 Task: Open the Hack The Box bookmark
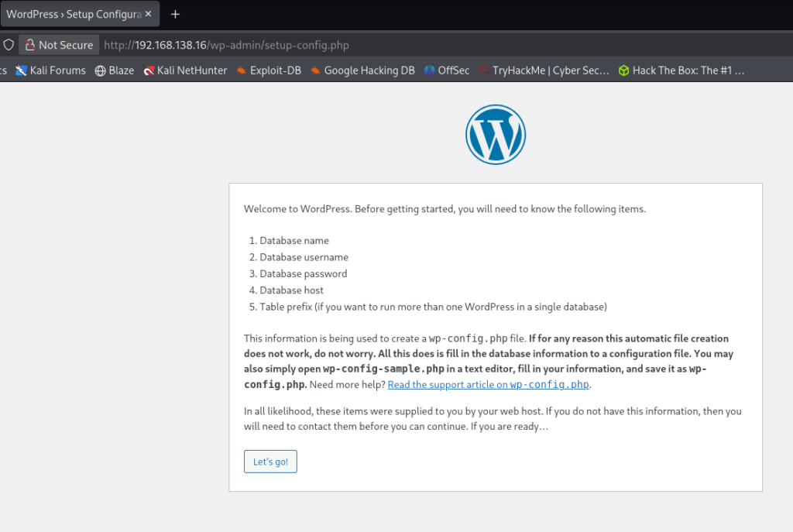pos(681,70)
